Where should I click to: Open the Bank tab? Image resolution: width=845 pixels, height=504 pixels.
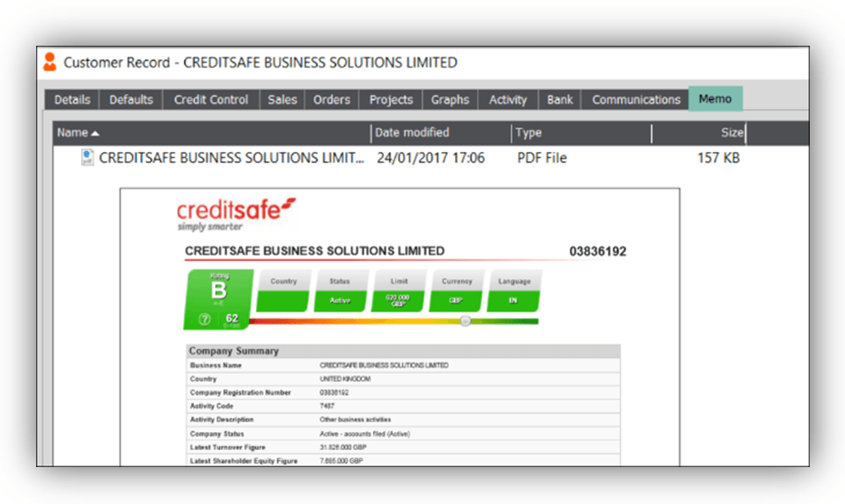pyautogui.click(x=560, y=99)
